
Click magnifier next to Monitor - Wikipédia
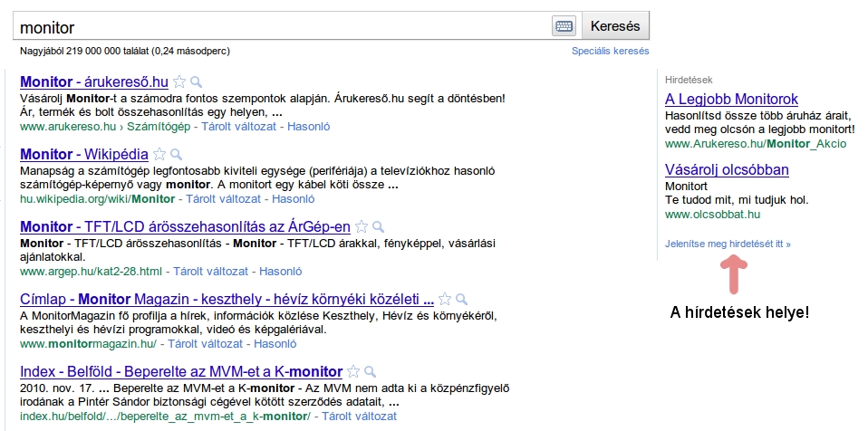(176, 154)
